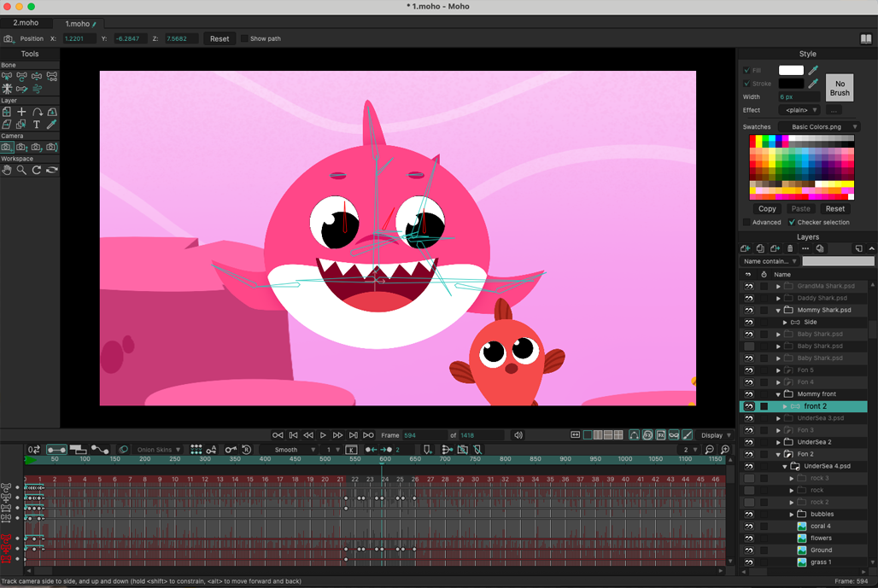The height and width of the screenshot is (588, 878).
Task: Click the Copy button in the Style panel
Action: (x=766, y=208)
